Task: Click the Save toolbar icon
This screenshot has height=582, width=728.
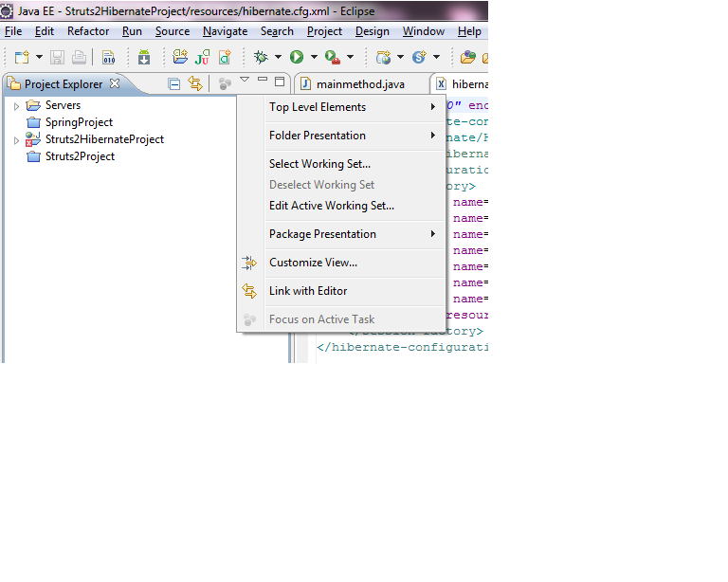Action: click(x=57, y=57)
